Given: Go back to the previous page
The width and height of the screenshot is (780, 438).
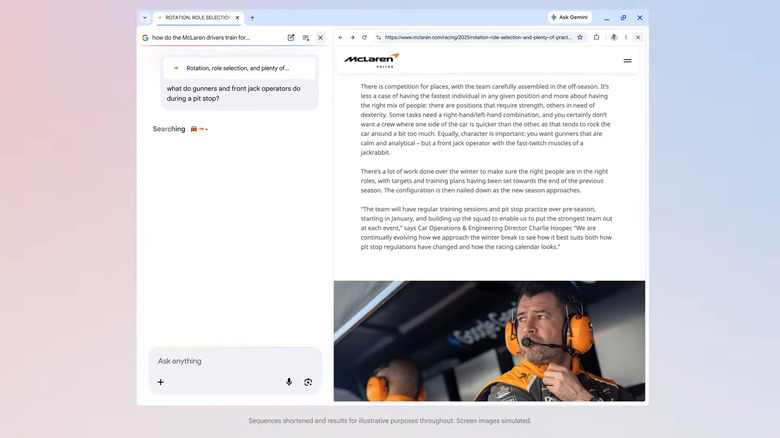Looking at the screenshot, I should 341,37.
